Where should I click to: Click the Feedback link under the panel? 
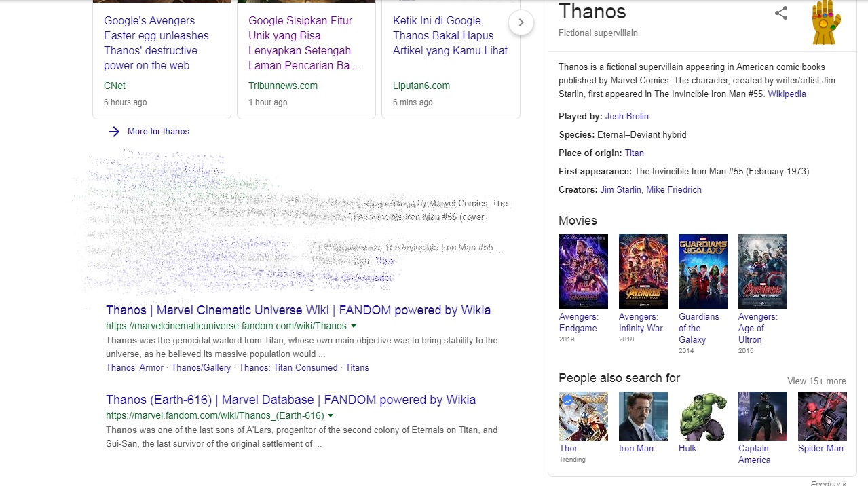pos(829,483)
